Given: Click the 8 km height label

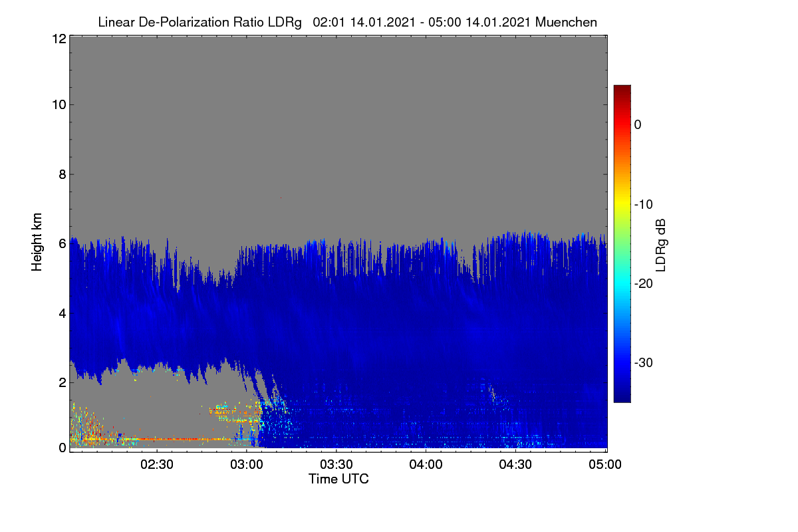Looking at the screenshot, I should tap(61, 174).
